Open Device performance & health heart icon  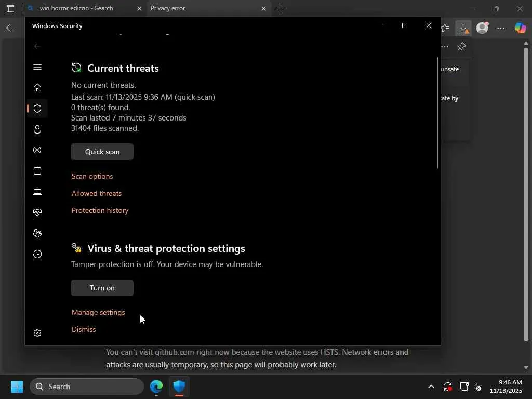37,212
